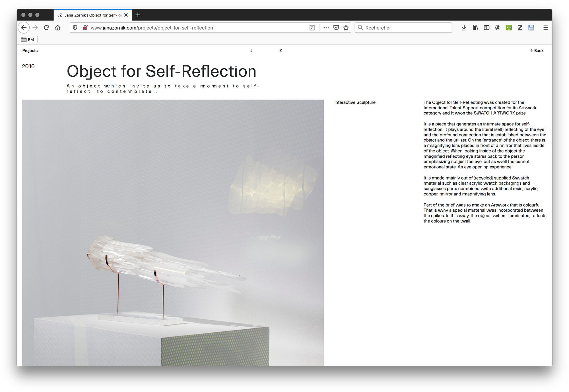Viewport: 569px width, 392px height.
Task: Open the library bookshelf icon
Action: coord(475,28)
